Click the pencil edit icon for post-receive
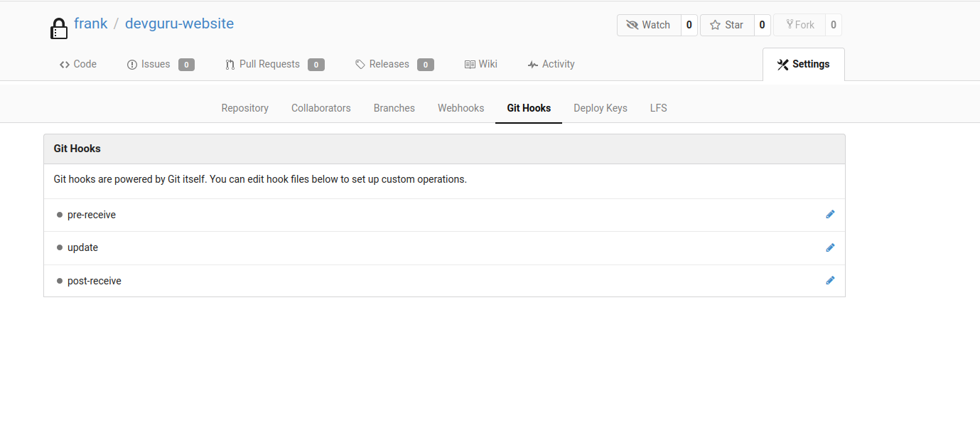Screen dimensions: 980x433 click(829, 281)
